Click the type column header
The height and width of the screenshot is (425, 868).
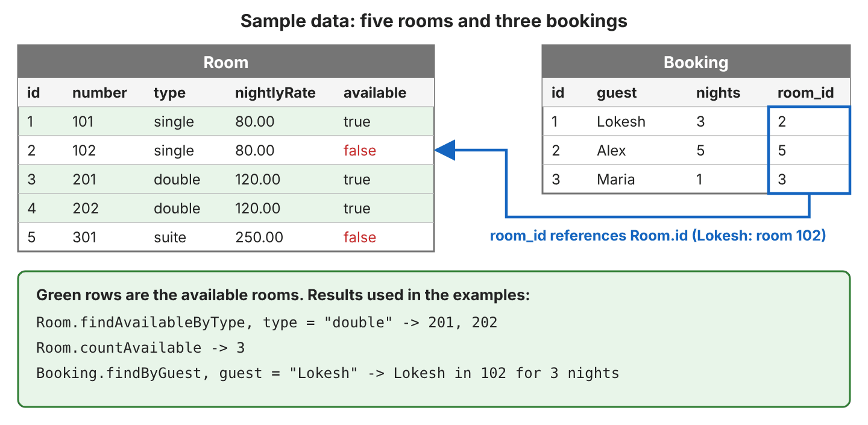click(x=169, y=93)
